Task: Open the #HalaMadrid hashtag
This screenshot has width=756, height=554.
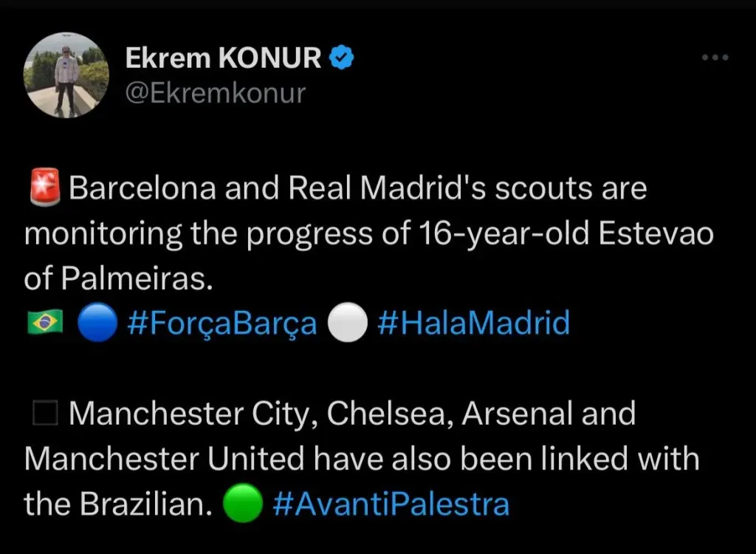Action: click(473, 324)
